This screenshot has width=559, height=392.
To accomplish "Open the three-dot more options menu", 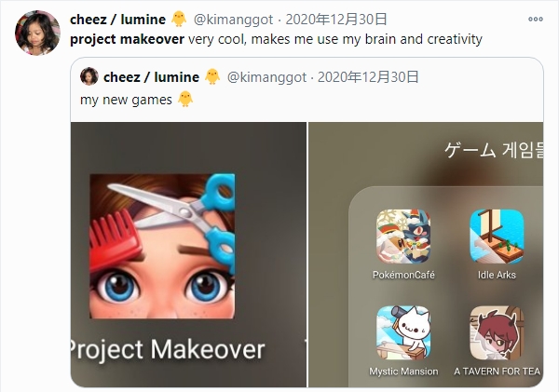I will 535,20.
